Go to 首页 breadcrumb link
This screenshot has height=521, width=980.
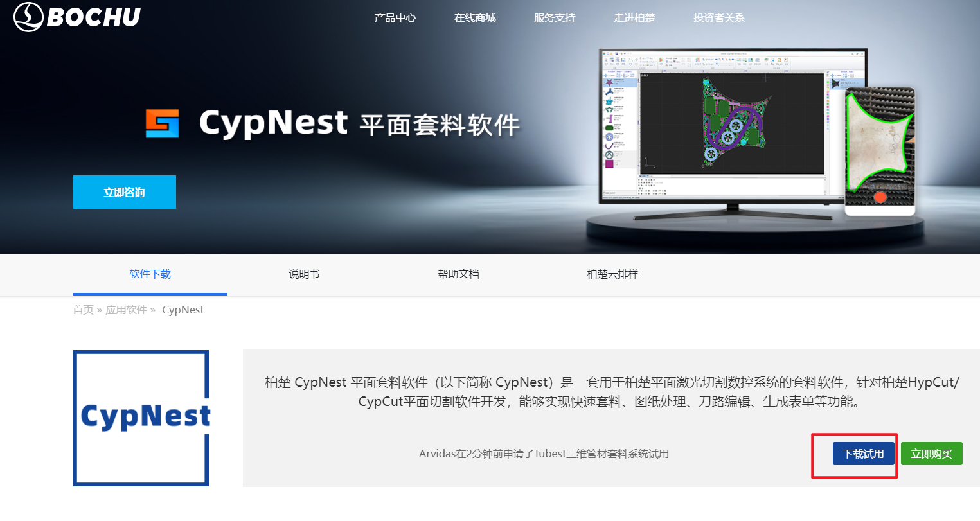(x=83, y=310)
